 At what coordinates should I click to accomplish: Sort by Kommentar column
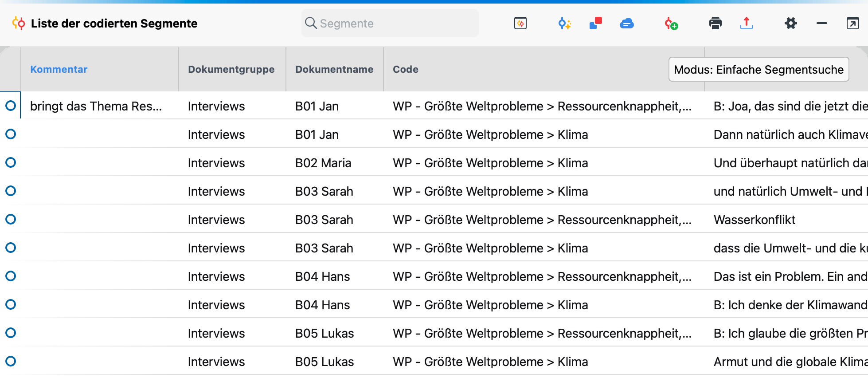(x=59, y=69)
